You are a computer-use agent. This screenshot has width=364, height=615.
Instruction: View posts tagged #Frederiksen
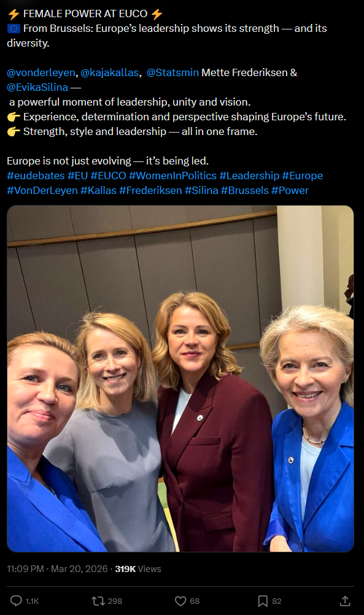pyautogui.click(x=150, y=190)
